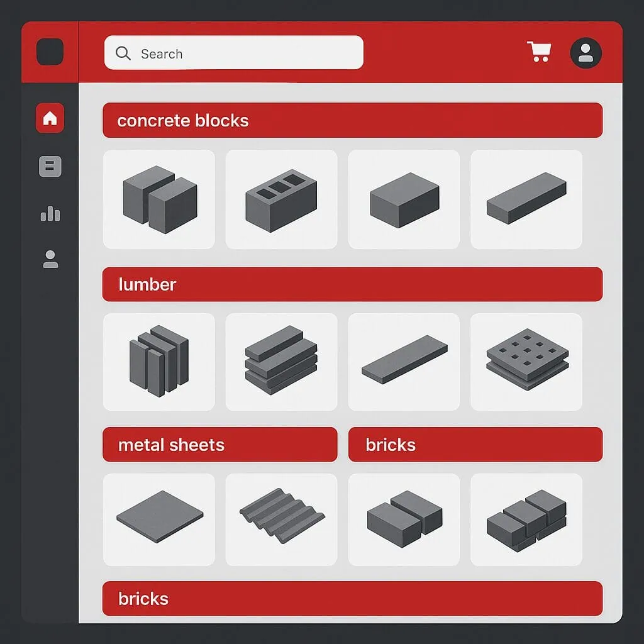Click the dark square logo icon
Image resolution: width=644 pixels, height=644 pixels.
coord(50,52)
